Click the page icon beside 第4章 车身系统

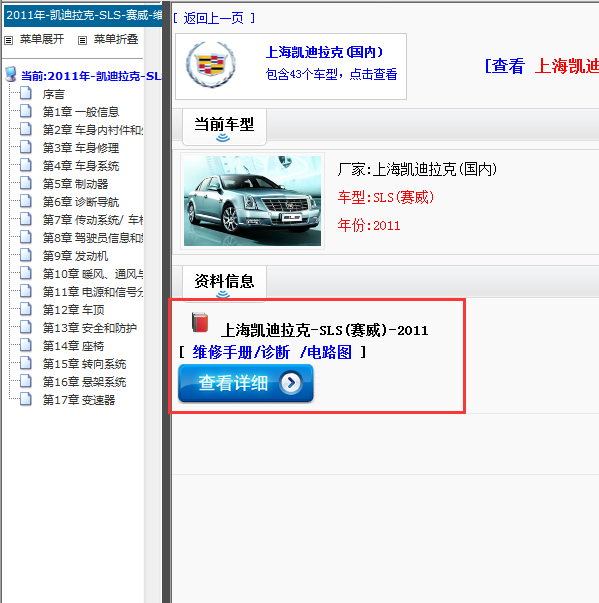[26, 165]
